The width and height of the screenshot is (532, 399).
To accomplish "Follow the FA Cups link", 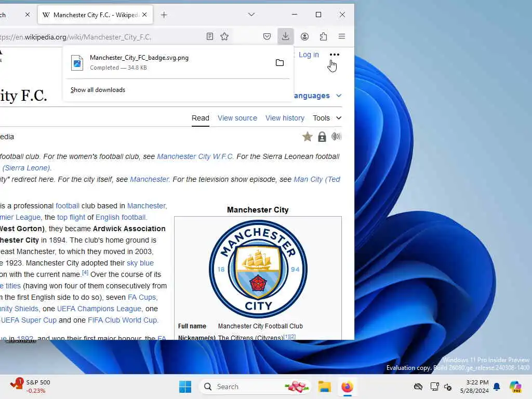I will (x=142, y=297).
